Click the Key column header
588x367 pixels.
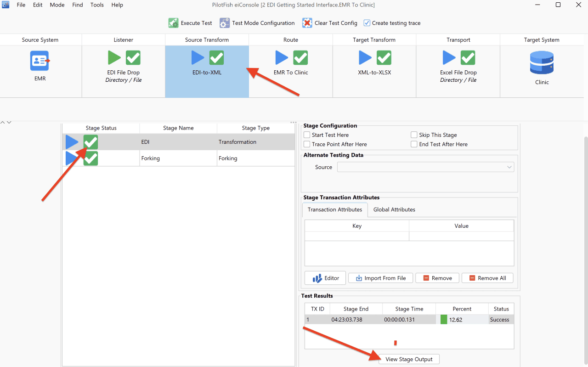[x=357, y=226]
